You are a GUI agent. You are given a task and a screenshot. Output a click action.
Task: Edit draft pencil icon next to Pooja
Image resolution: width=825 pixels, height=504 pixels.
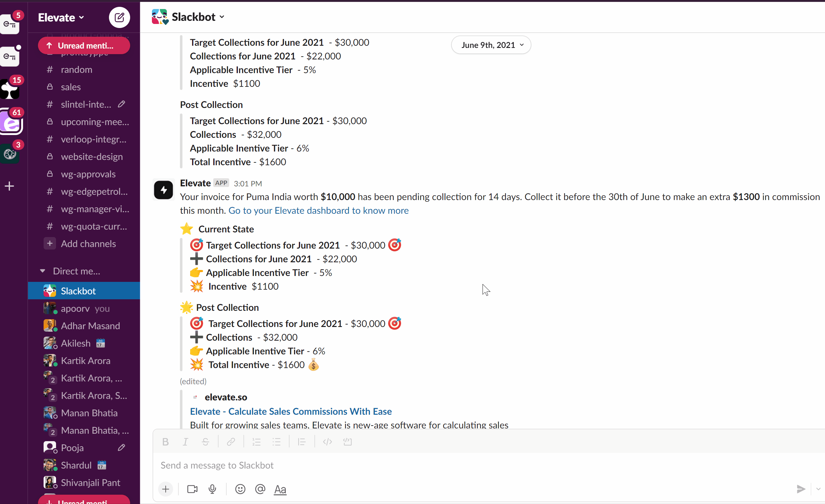click(x=121, y=447)
